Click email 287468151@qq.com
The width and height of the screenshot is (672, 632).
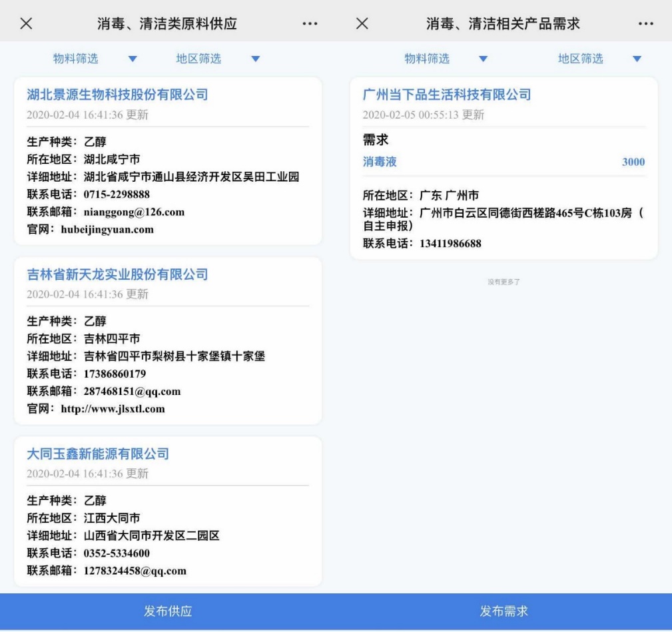coord(132,391)
